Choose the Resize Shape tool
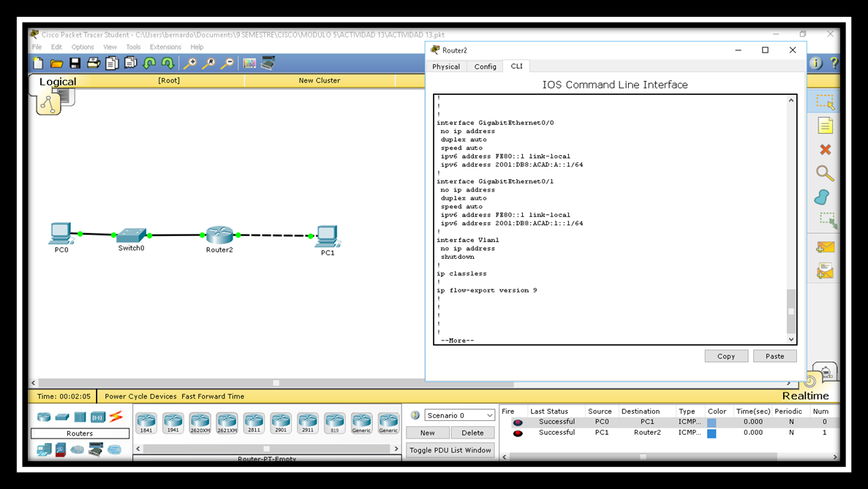 828,221
